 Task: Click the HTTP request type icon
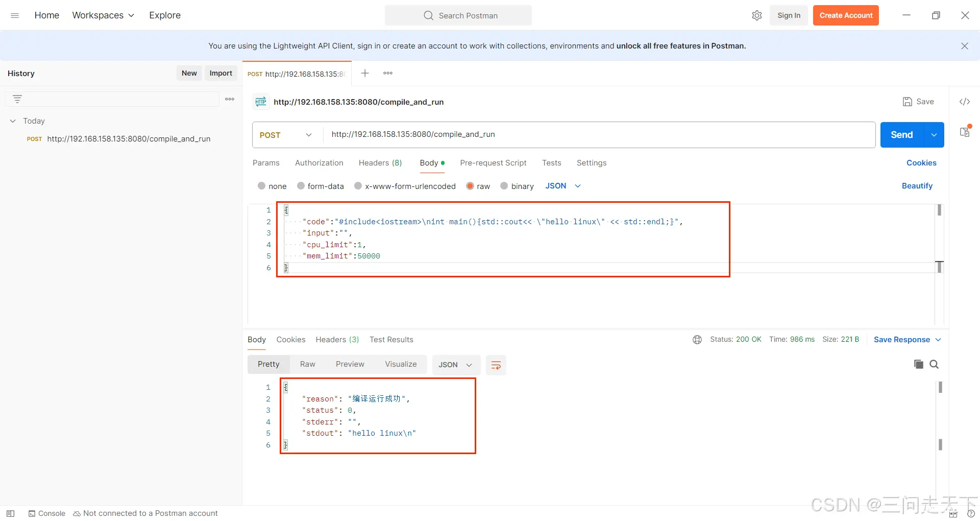(261, 102)
